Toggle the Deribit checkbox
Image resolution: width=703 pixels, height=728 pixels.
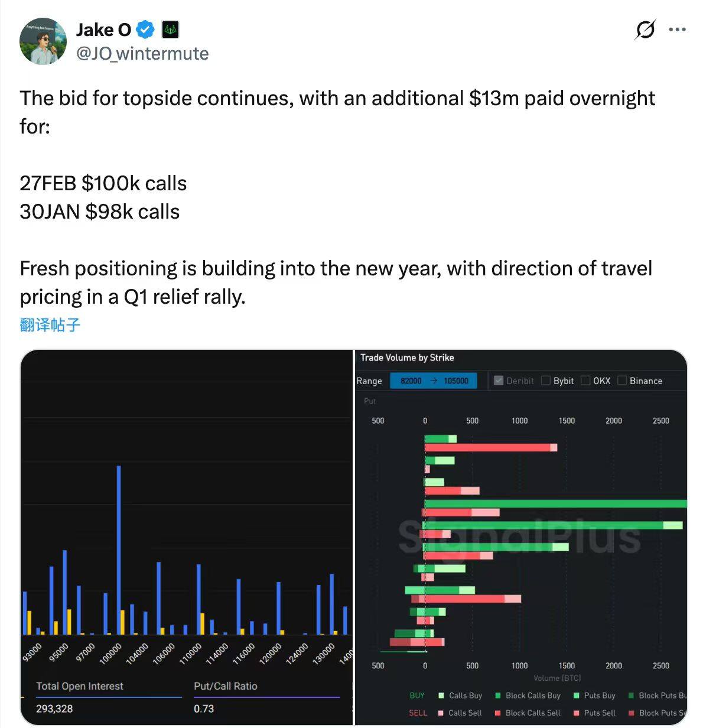[x=498, y=381]
